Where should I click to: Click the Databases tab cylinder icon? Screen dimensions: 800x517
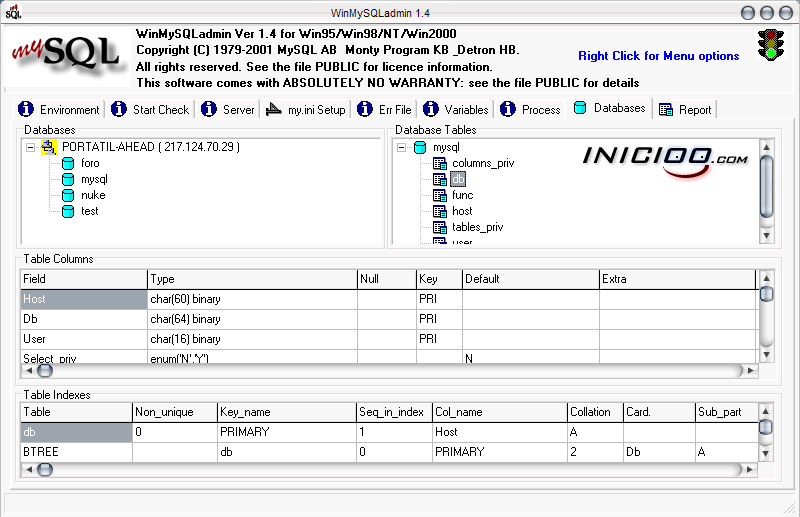[580, 108]
